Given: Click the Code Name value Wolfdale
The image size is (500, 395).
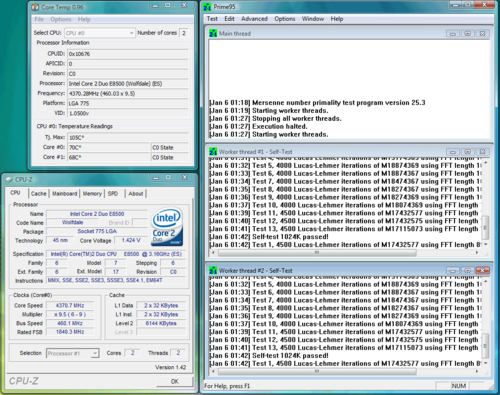Looking at the screenshot, I should pos(72,222).
